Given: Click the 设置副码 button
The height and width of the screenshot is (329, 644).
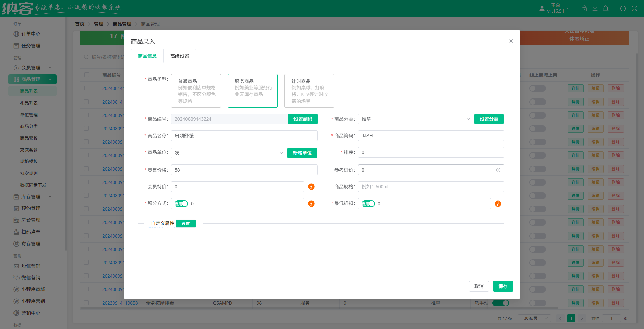Looking at the screenshot, I should coord(303,119).
